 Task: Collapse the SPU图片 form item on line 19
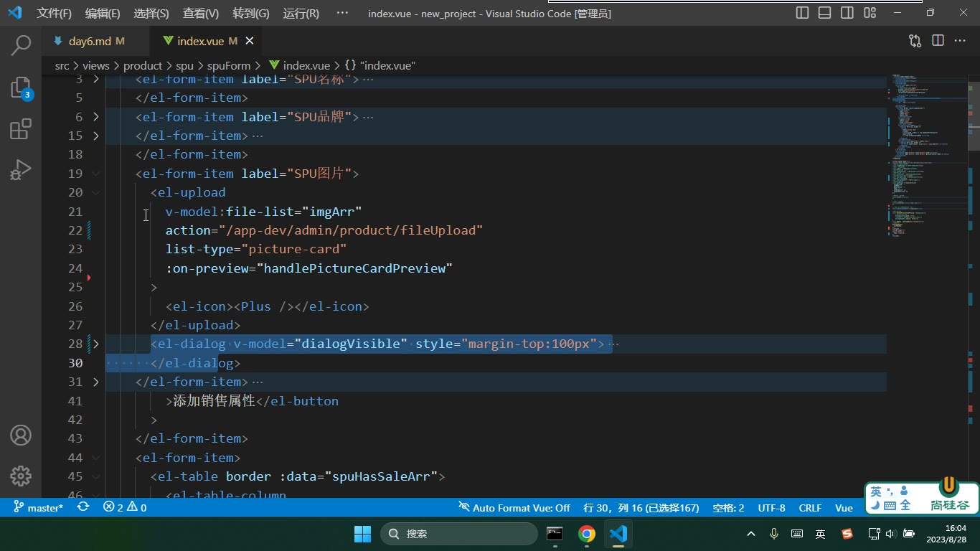96,174
